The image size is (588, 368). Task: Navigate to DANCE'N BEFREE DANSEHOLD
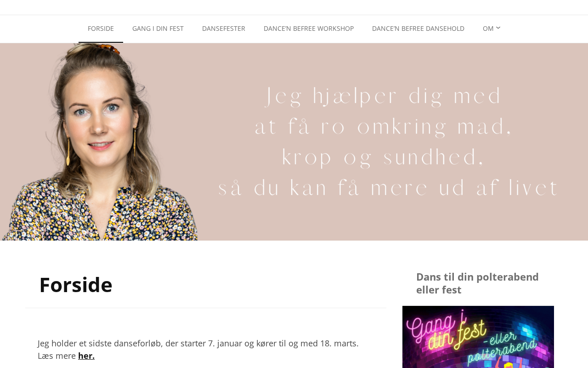click(418, 29)
